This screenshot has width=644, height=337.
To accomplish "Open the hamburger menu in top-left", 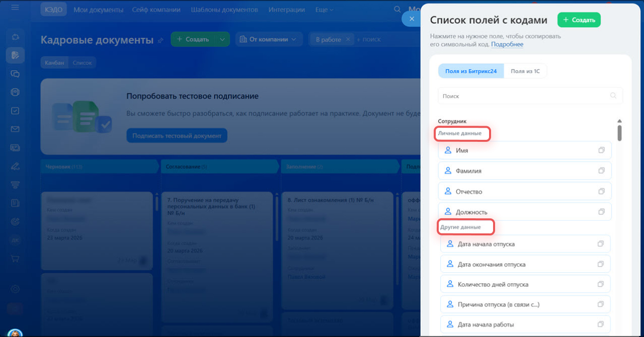I will 15,8.
